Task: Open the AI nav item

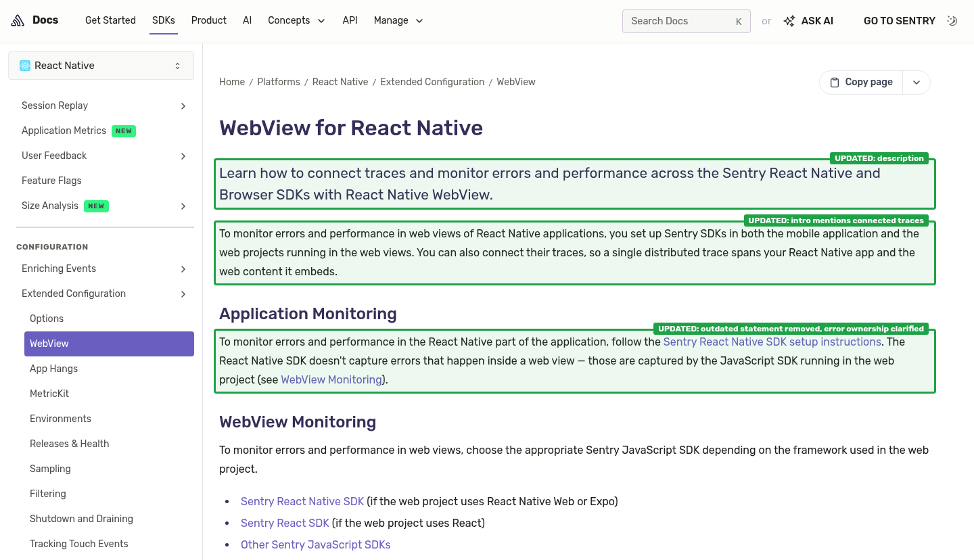Action: (248, 21)
